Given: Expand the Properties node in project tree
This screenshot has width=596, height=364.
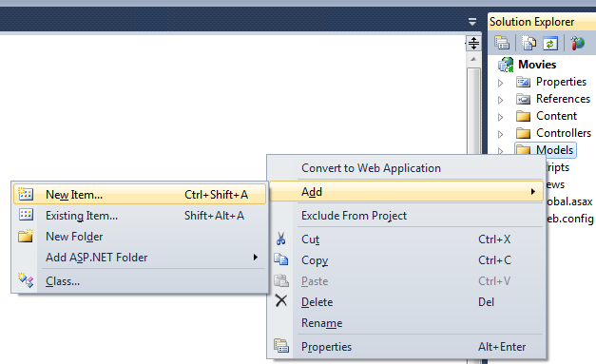Looking at the screenshot, I should point(501,83).
